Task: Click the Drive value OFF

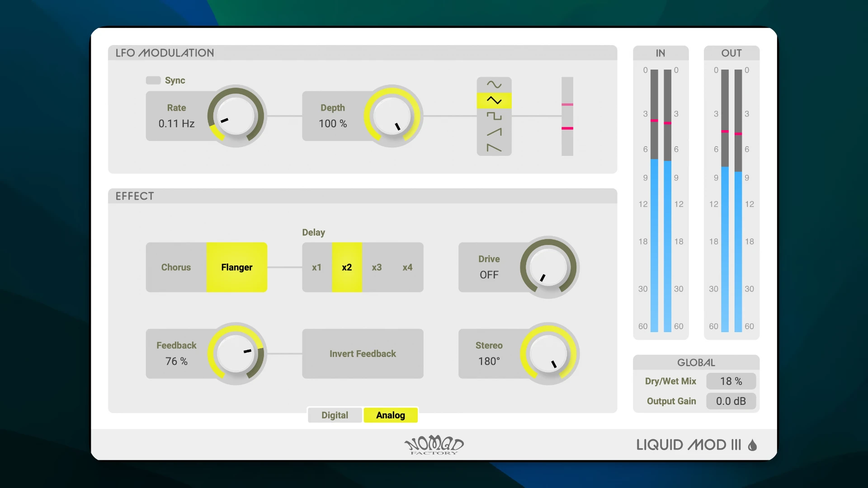Action: coord(489,275)
